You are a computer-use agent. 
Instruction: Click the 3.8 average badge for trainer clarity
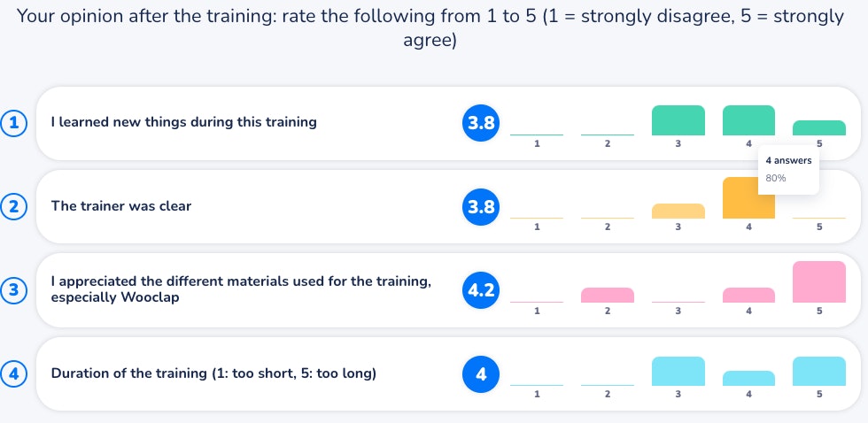tap(481, 207)
